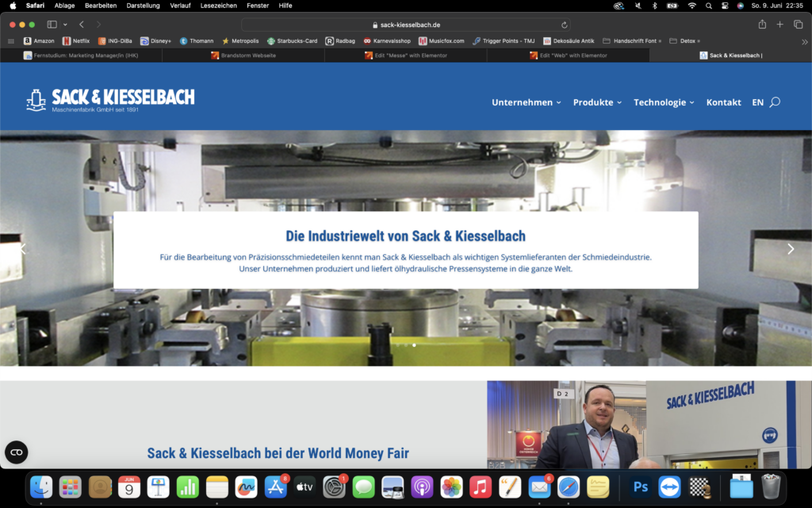Screen dimensions: 812x508
Task: Open the Ablage menu
Action: click(65, 6)
